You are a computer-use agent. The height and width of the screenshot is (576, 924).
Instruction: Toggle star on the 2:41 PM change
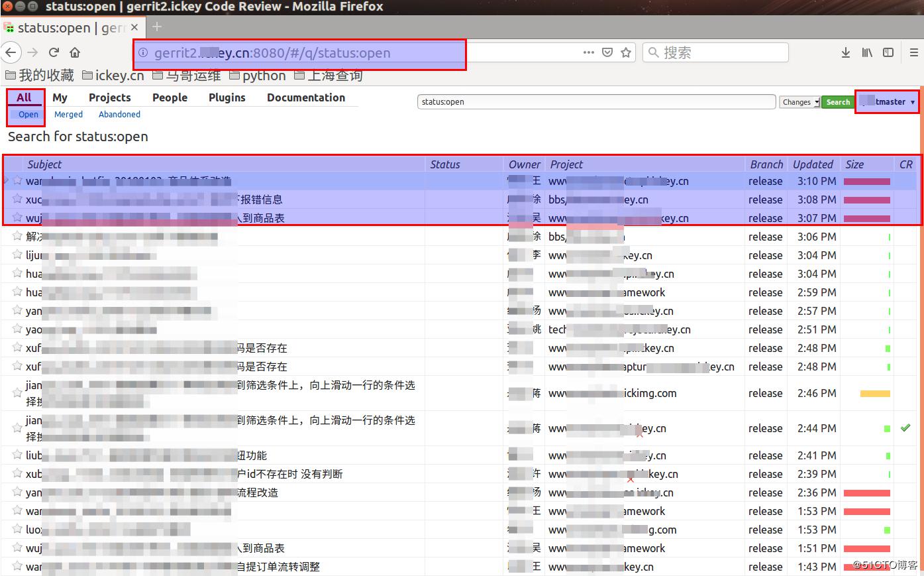point(17,455)
